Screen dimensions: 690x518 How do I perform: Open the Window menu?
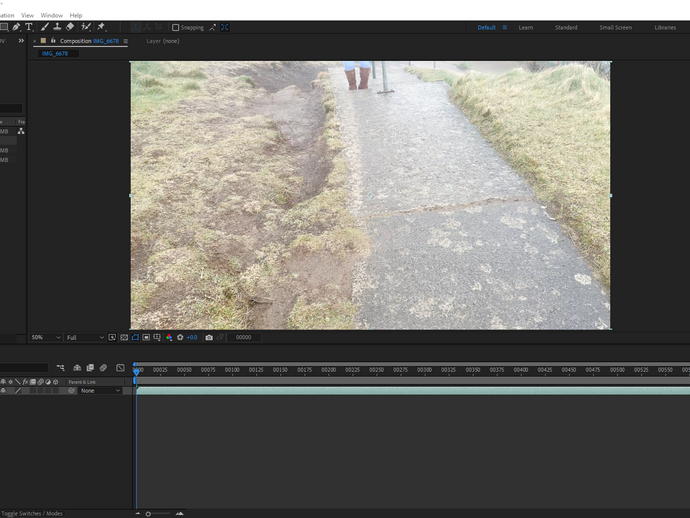coord(51,15)
